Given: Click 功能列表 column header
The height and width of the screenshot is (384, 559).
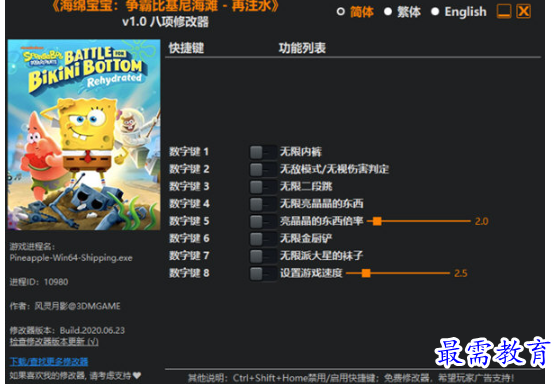Looking at the screenshot, I should [x=302, y=48].
